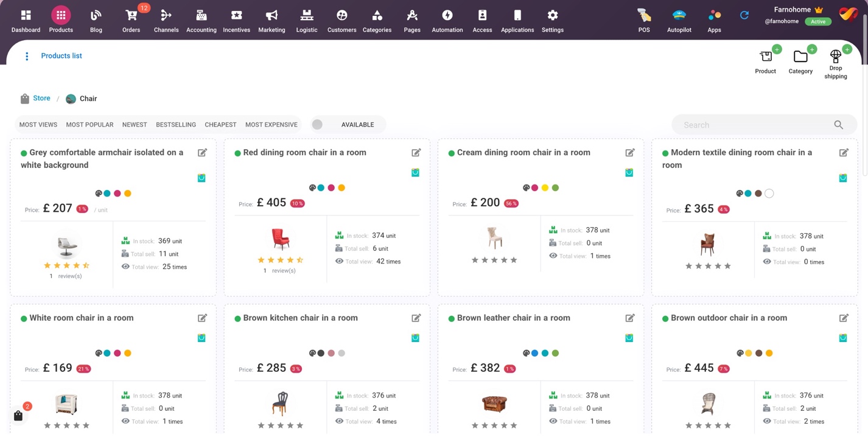Viewport: 868px width, 437px height.
Task: Sort by MOST EXPENSIVE
Action: coord(271,125)
